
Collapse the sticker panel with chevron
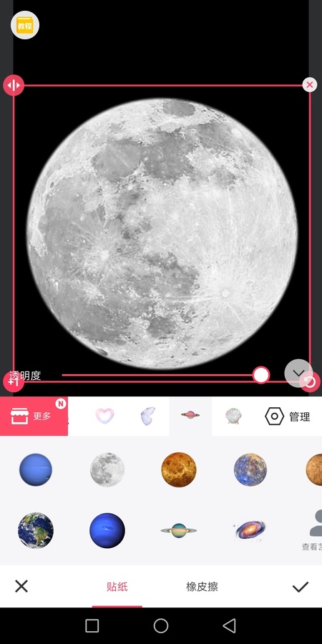click(298, 373)
